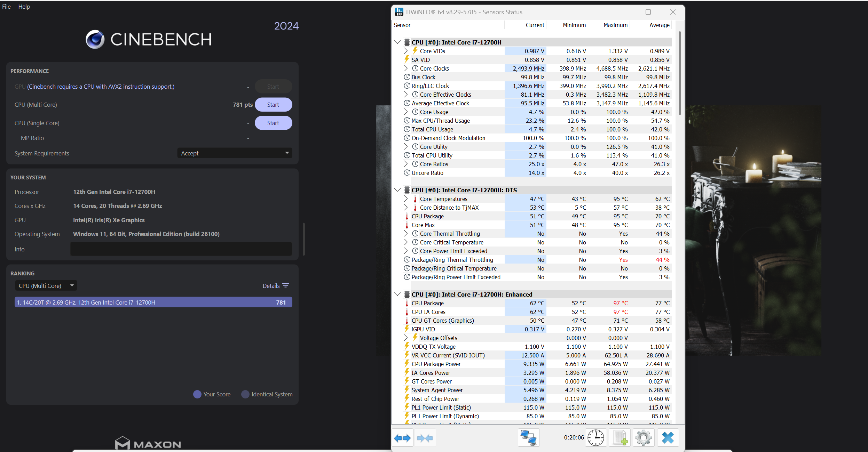This screenshot has width=868, height=452.
Task: Expand the Core Temperatures row
Action: coord(406,199)
